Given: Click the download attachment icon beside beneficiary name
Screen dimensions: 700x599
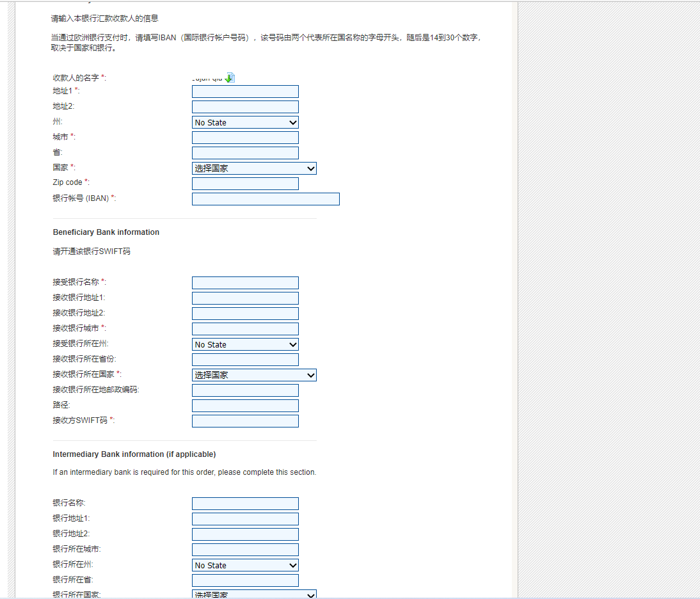Looking at the screenshot, I should pos(230,77).
